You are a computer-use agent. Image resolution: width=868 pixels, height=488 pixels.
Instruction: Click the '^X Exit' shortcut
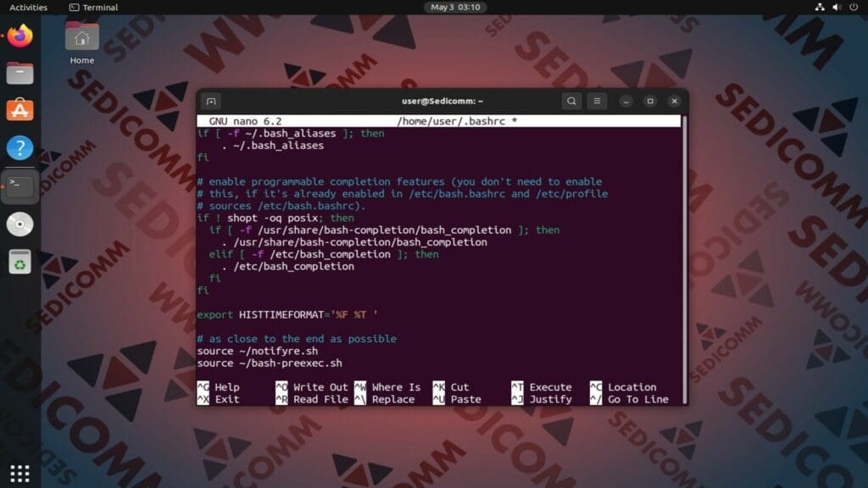pyautogui.click(x=219, y=400)
